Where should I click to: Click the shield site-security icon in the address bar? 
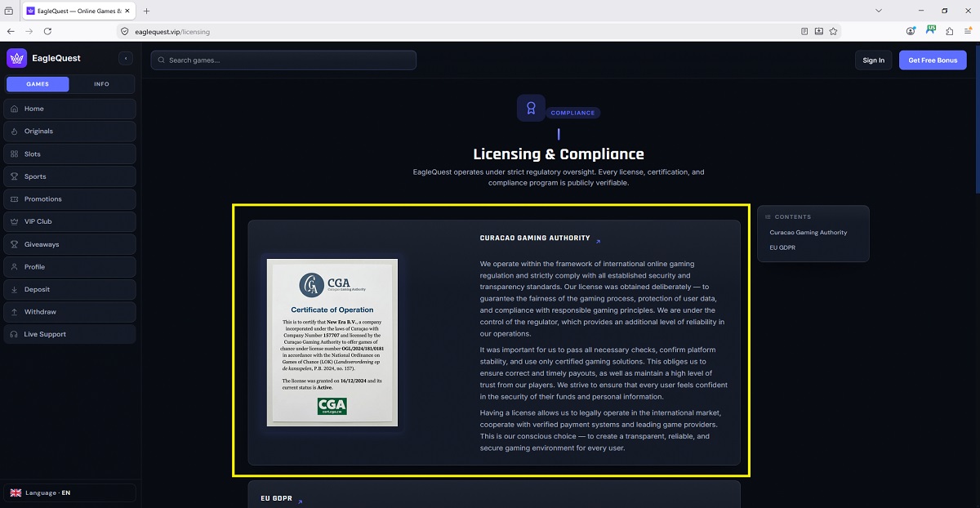[125, 31]
